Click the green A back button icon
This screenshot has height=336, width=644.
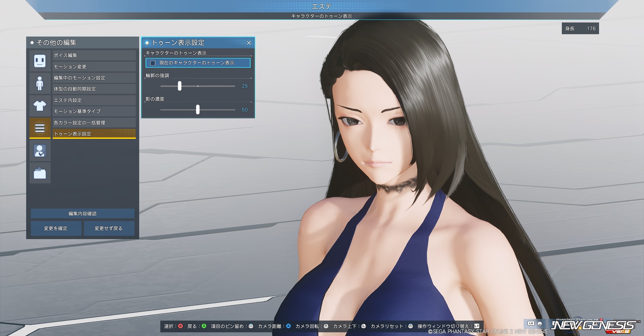(x=204, y=326)
